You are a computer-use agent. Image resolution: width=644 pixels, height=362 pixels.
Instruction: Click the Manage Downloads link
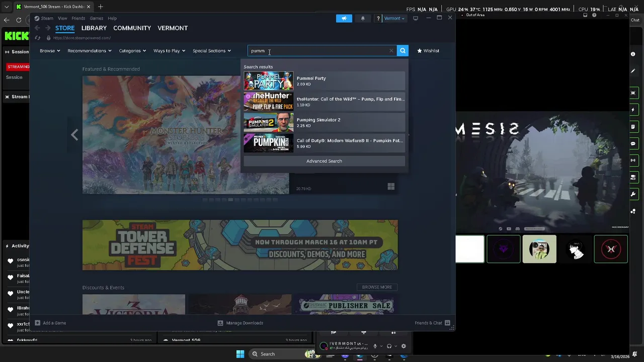[245, 323]
